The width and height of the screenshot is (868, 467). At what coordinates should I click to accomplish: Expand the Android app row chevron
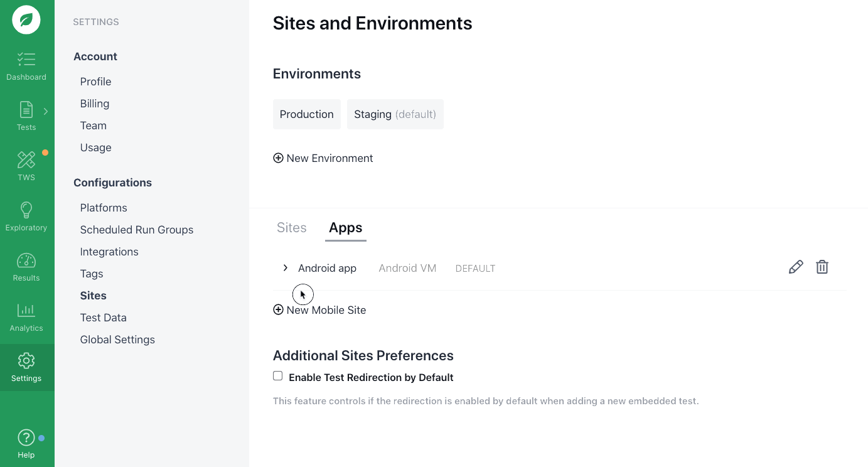tap(286, 268)
